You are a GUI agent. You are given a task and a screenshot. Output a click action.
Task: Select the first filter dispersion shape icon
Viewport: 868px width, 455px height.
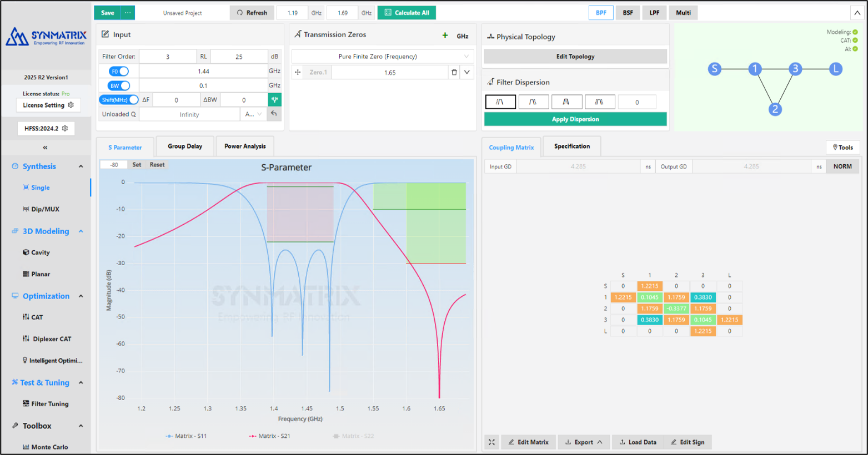tap(500, 102)
